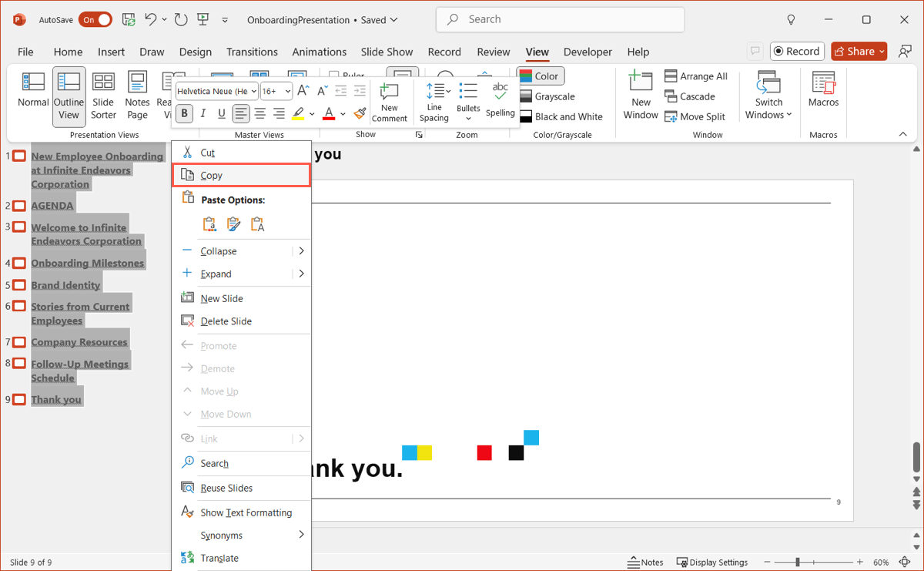Open Notes Page view
This screenshot has height=571, width=924.
137,96
